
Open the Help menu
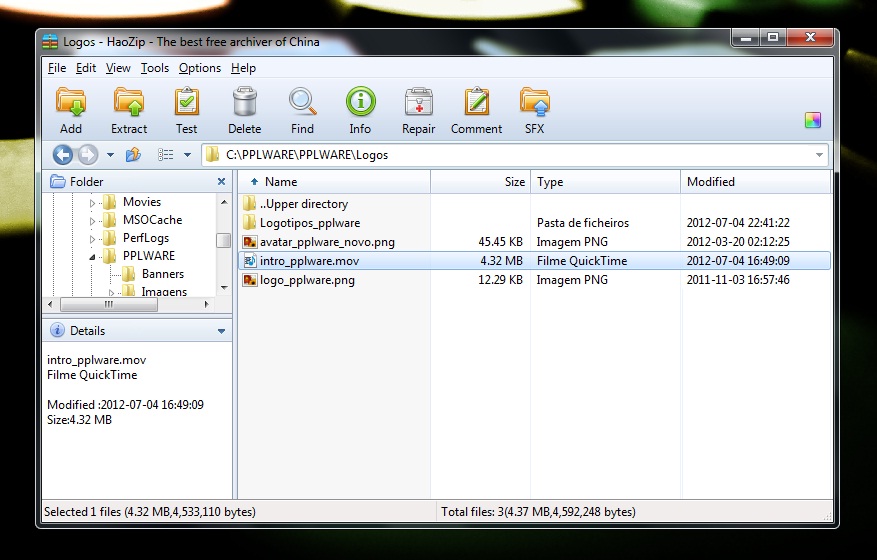[x=243, y=68]
